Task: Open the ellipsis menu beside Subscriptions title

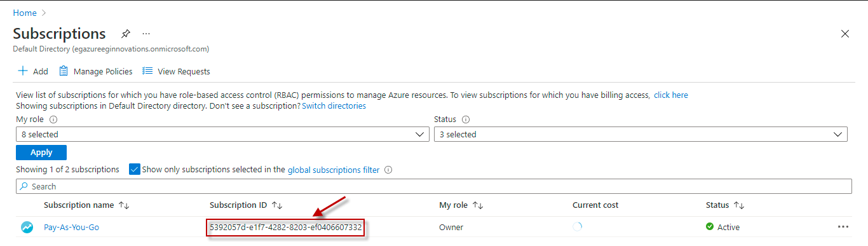Action: 146,33
